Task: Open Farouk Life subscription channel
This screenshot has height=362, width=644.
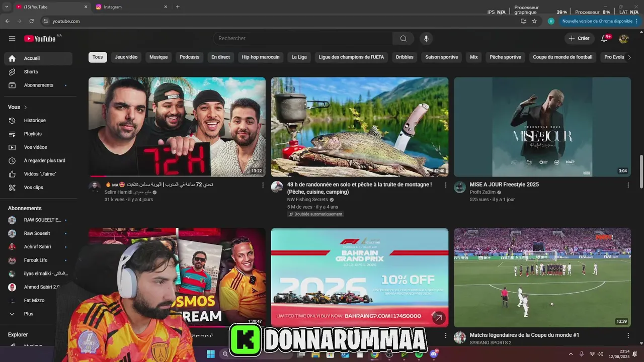Action: [x=38, y=260]
